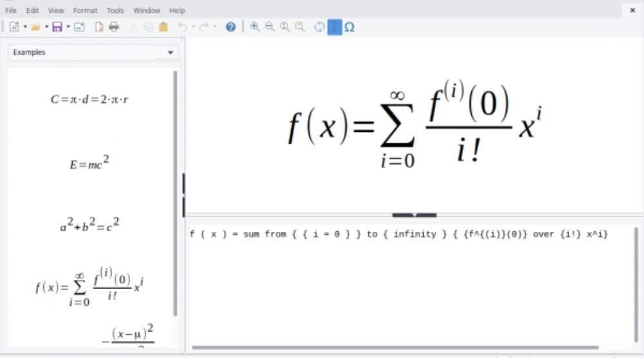Screen dimensions: 644x358
Task: Select the Taylor series example in sidebar
Action: point(90,287)
